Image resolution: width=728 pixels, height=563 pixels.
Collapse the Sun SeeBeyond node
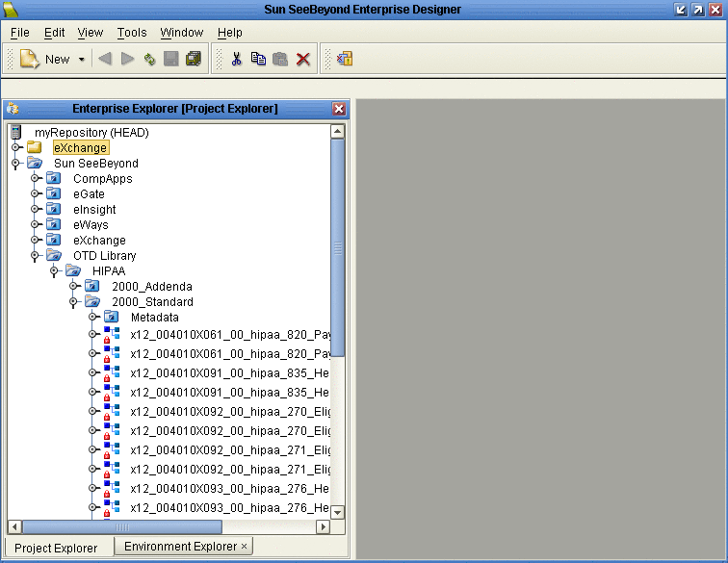[x=15, y=164]
